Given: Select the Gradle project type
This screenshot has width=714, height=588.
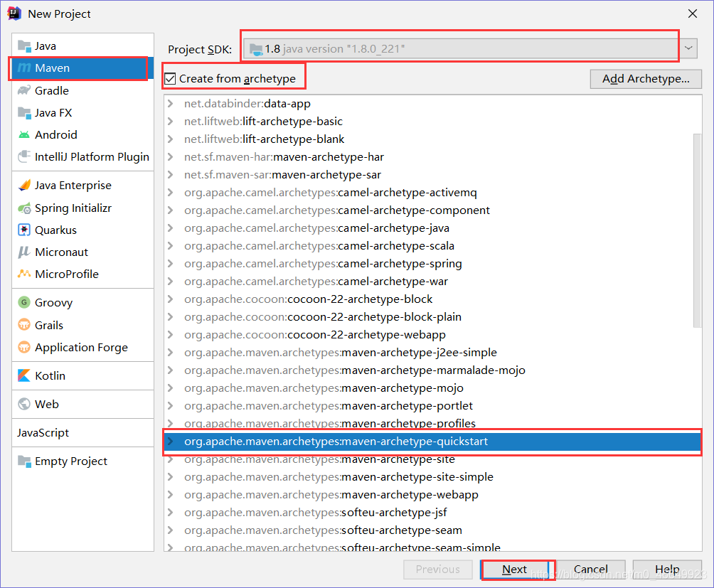Looking at the screenshot, I should tap(83, 90).
